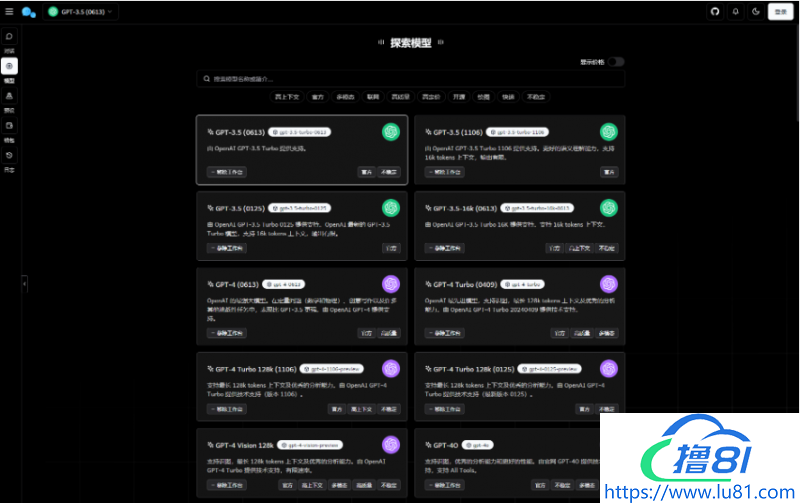
Task: Open the notifications bell
Action: point(735,12)
